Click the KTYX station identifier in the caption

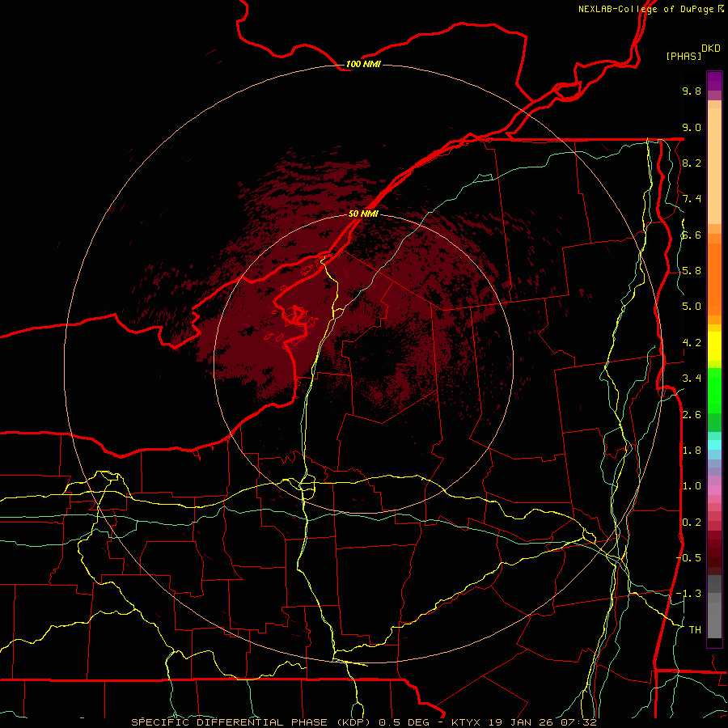(467, 722)
